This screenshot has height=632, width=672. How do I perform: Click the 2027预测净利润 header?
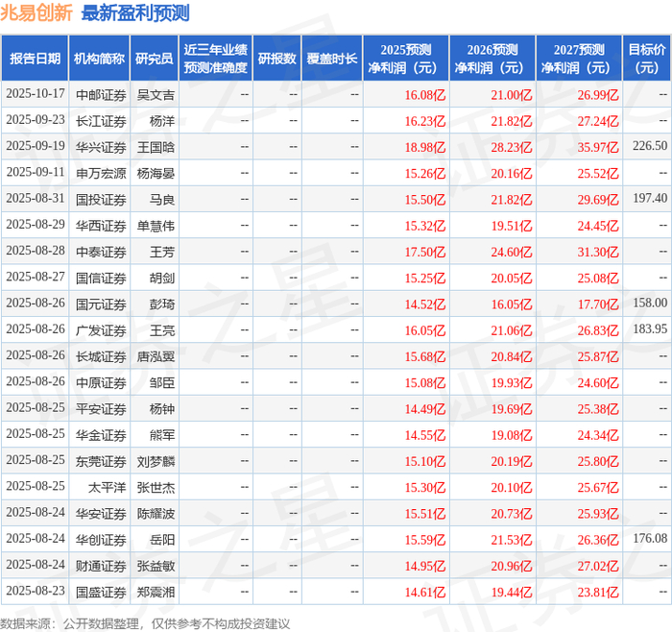pos(579,59)
